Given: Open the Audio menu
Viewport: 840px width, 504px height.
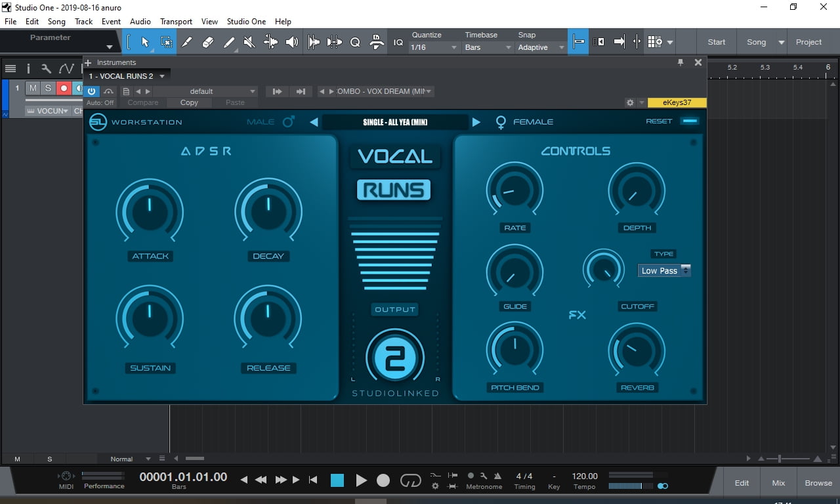Looking at the screenshot, I should coord(140,22).
